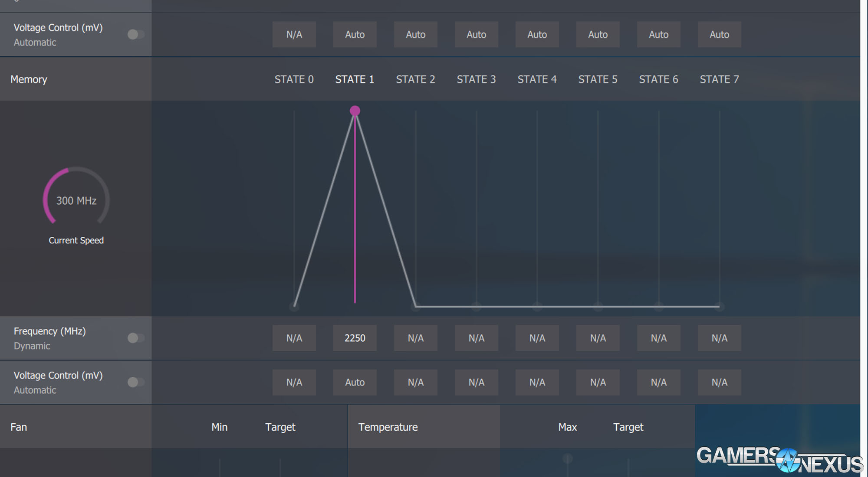Click the Fan section header

(x=18, y=427)
